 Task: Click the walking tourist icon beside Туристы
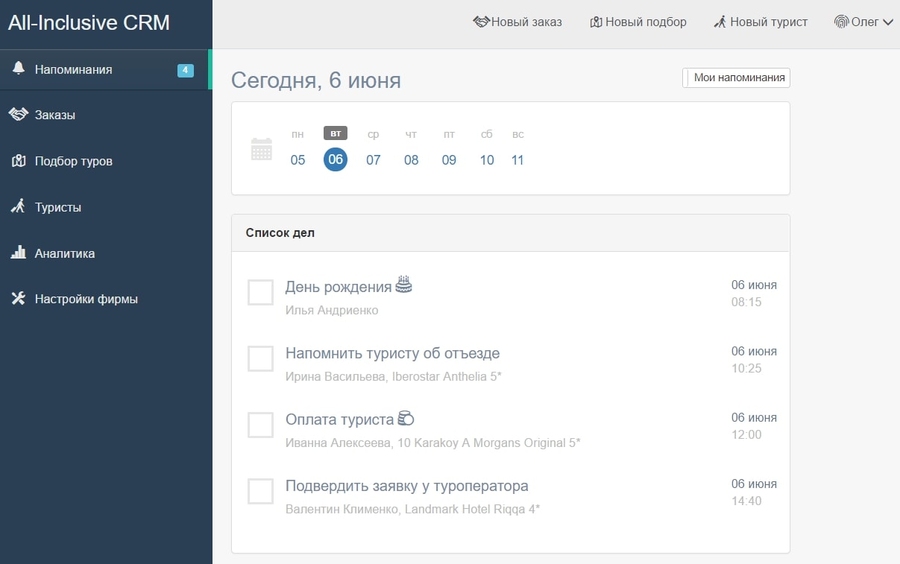point(18,207)
